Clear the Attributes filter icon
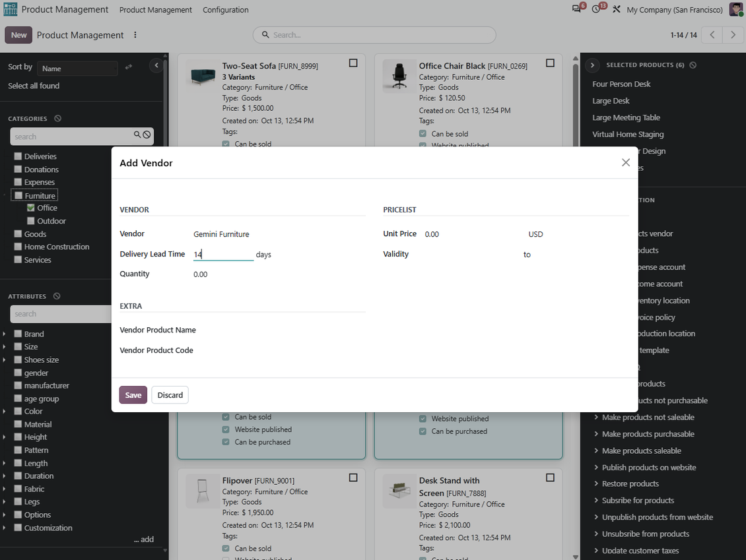Image resolution: width=746 pixels, height=560 pixels. pos(57,296)
